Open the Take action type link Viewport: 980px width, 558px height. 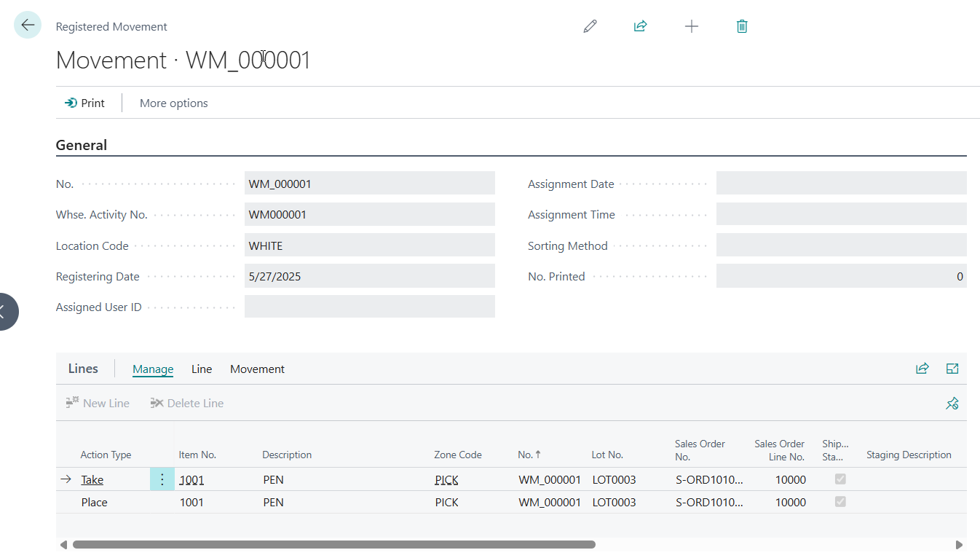92,479
